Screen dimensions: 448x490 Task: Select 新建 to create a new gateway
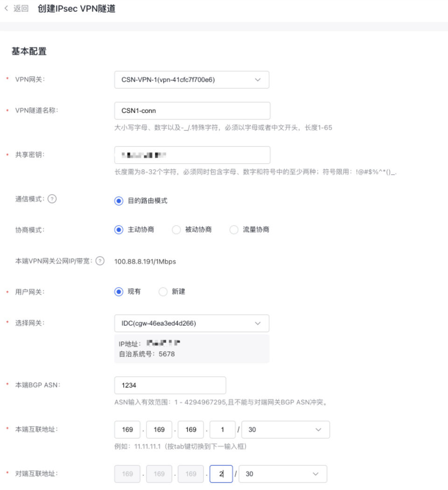click(x=163, y=292)
